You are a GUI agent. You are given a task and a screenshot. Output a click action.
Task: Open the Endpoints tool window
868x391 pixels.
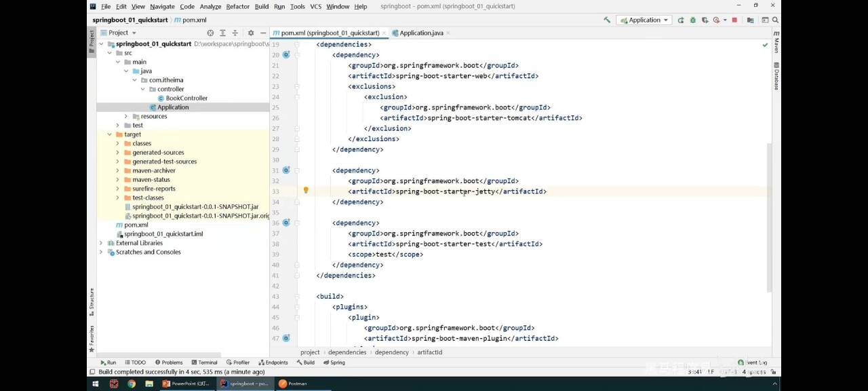[273, 362]
